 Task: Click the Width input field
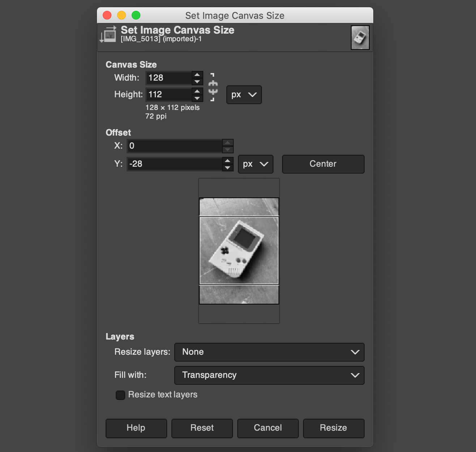pos(169,78)
